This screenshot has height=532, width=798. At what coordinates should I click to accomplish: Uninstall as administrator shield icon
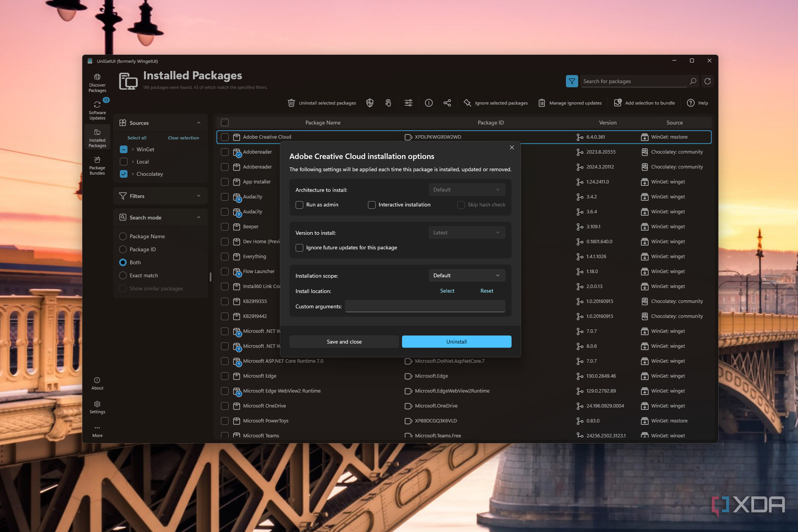tap(370, 103)
